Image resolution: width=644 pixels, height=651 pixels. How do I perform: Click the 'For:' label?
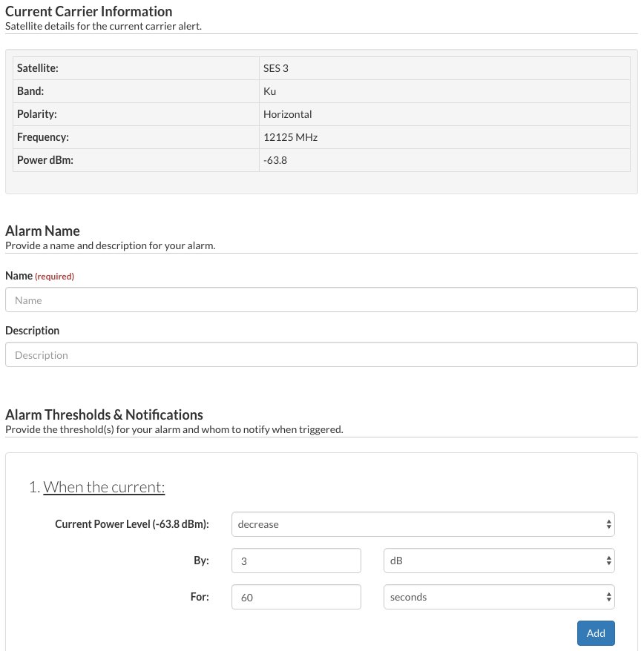coord(200,597)
